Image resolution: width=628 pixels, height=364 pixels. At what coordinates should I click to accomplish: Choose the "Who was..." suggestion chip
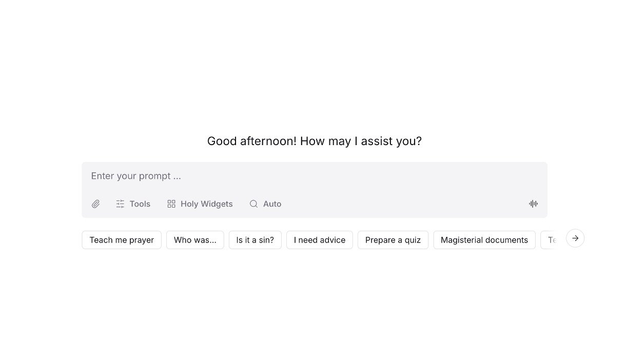pyautogui.click(x=195, y=240)
